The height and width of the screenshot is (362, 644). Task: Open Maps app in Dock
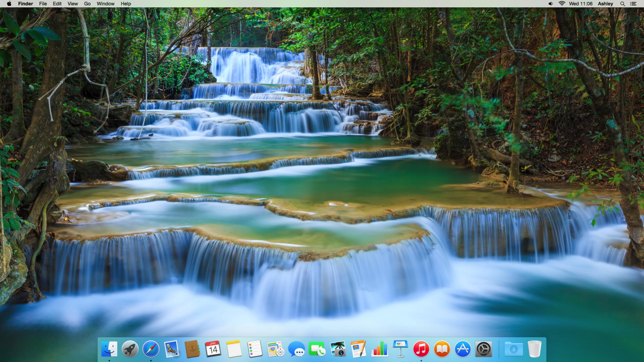coord(276,349)
